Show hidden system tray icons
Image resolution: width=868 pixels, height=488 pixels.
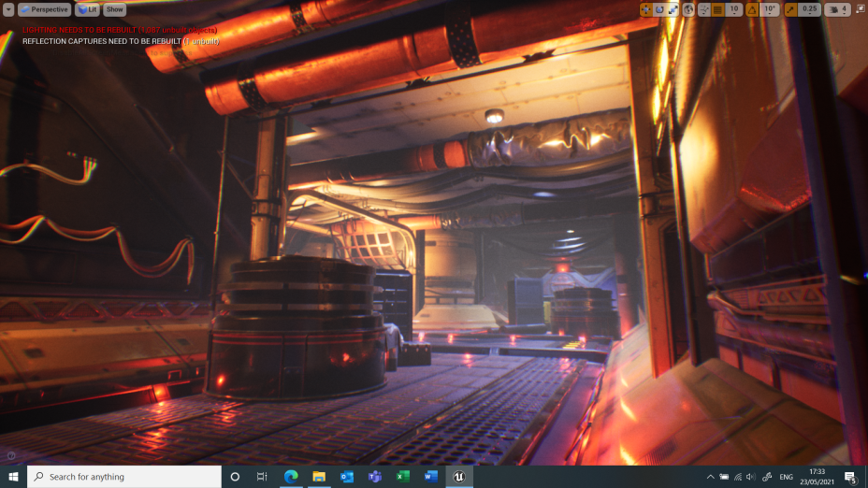[710, 477]
